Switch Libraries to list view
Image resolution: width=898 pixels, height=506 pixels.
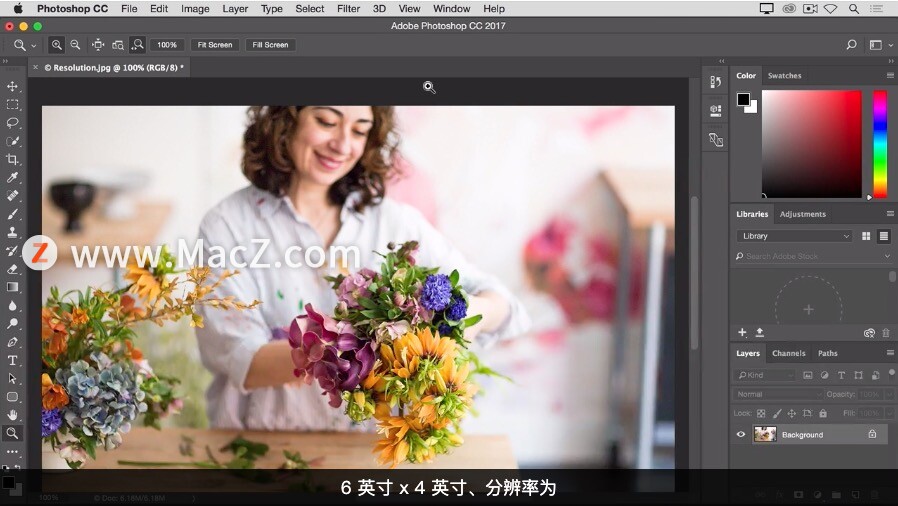click(x=884, y=236)
